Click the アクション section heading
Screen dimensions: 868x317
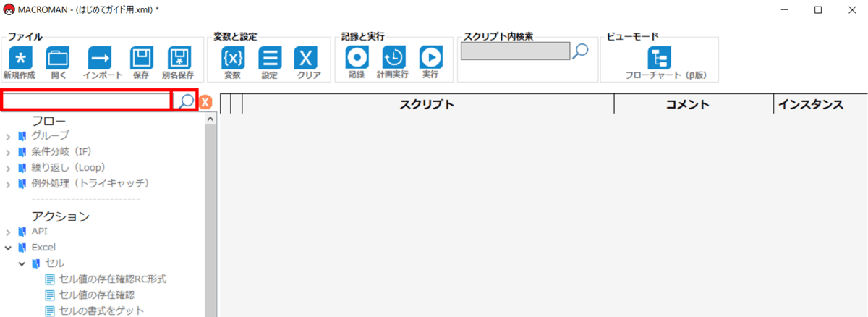(x=60, y=216)
